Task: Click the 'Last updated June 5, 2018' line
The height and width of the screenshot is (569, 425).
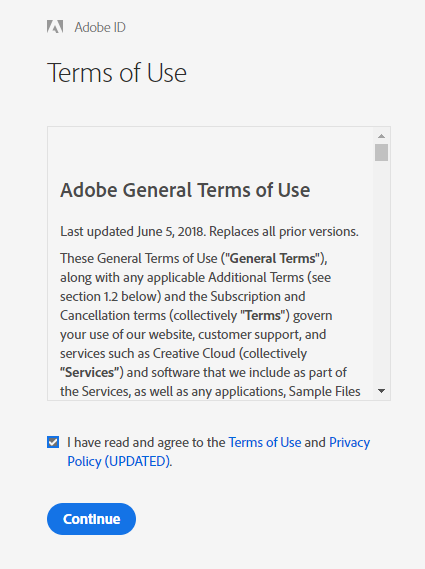Action: [x=209, y=232]
